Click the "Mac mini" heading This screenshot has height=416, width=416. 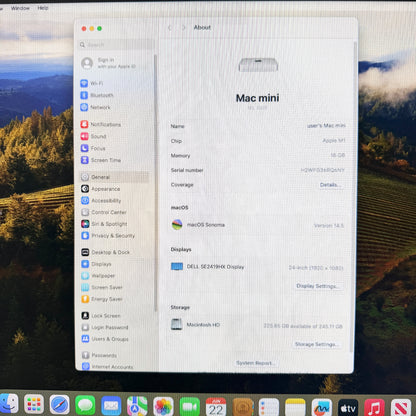[x=258, y=98]
